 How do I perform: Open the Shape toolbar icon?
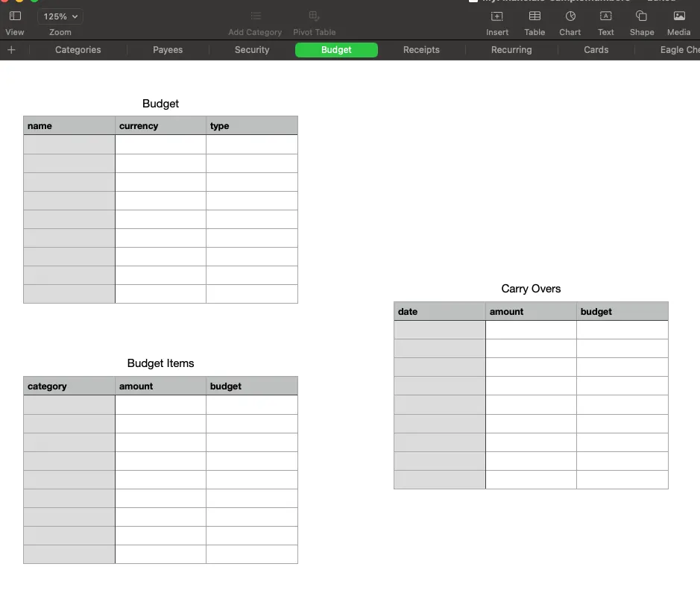tap(641, 16)
